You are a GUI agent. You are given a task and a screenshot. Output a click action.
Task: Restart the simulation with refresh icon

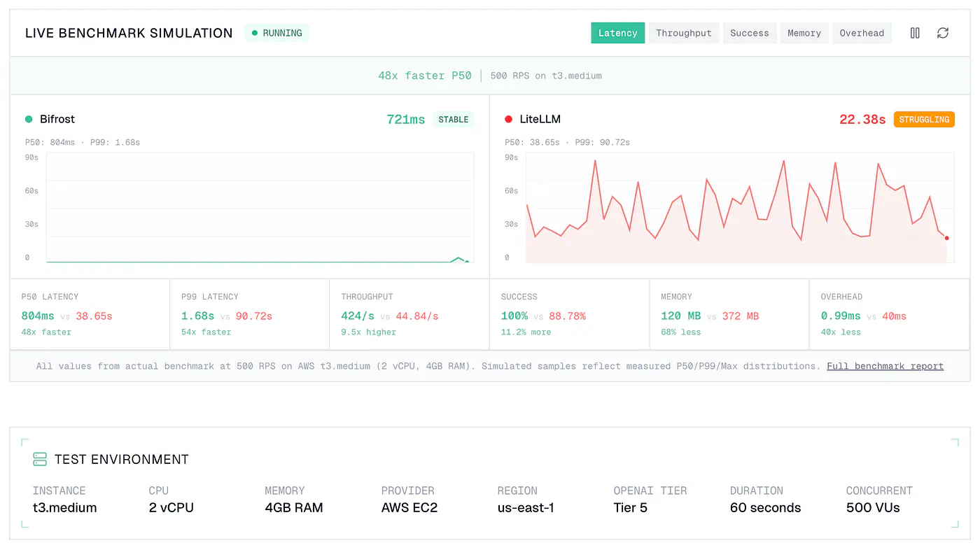click(943, 33)
